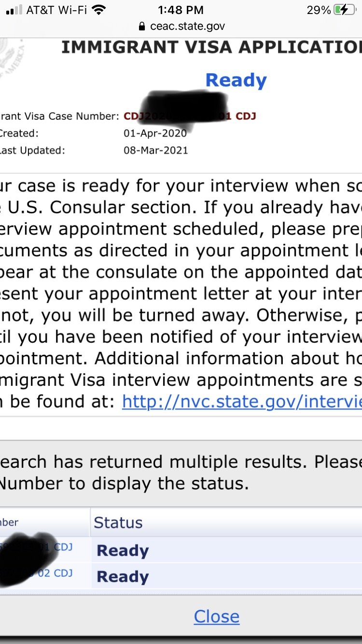The width and height of the screenshot is (362, 644).
Task: Tap the 1:48 PM clock
Action: point(181,10)
